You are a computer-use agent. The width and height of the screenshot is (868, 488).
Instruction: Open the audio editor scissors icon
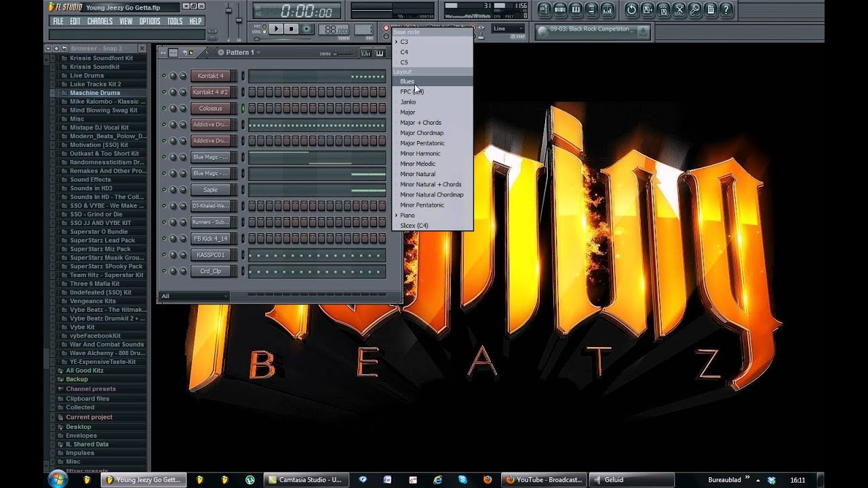(x=679, y=9)
